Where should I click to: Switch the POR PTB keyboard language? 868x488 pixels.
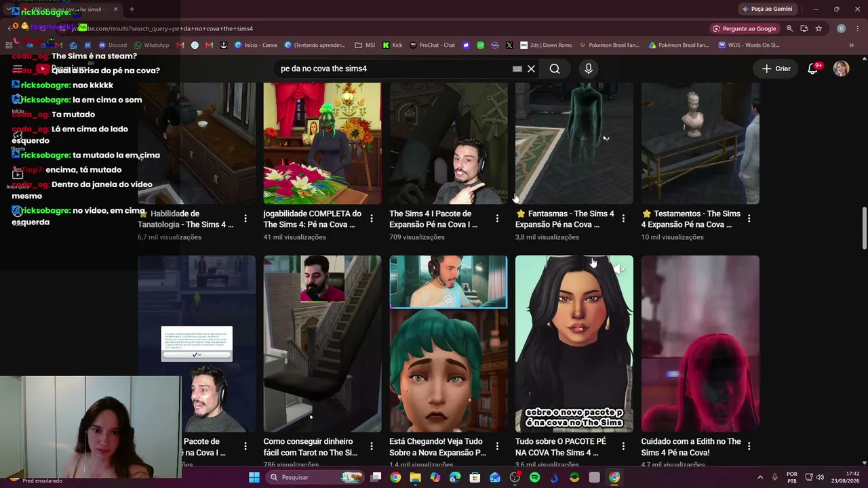[791, 477]
